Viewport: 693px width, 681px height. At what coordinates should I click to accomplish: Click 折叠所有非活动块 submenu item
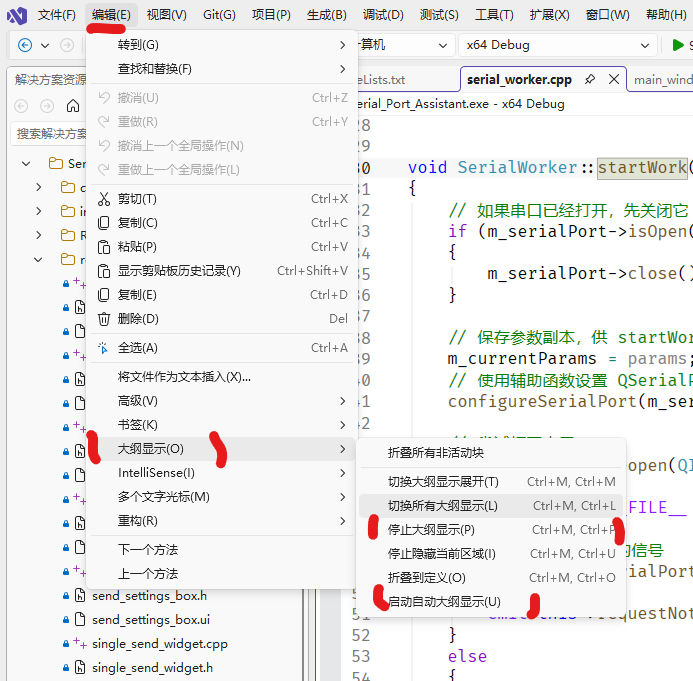pyautogui.click(x=491, y=453)
